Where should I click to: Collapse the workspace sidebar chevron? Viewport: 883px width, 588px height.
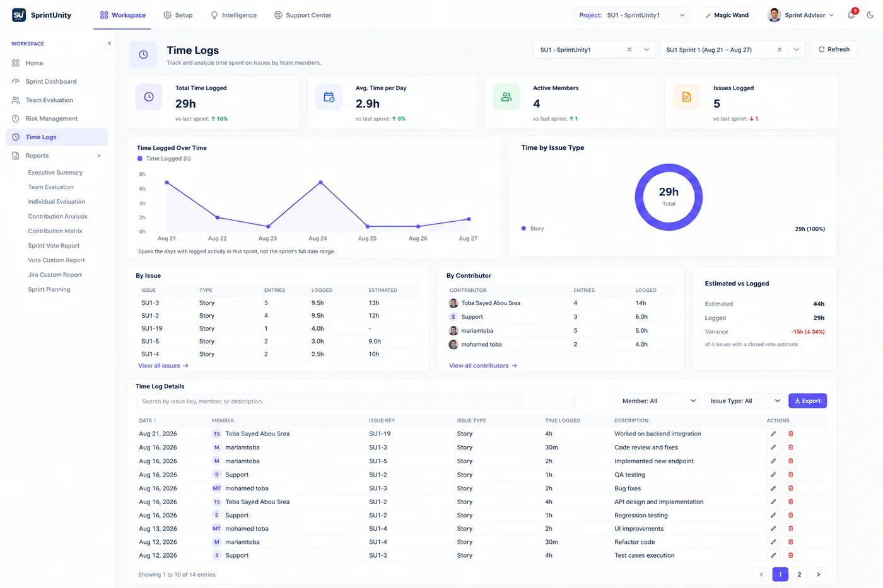(x=109, y=43)
